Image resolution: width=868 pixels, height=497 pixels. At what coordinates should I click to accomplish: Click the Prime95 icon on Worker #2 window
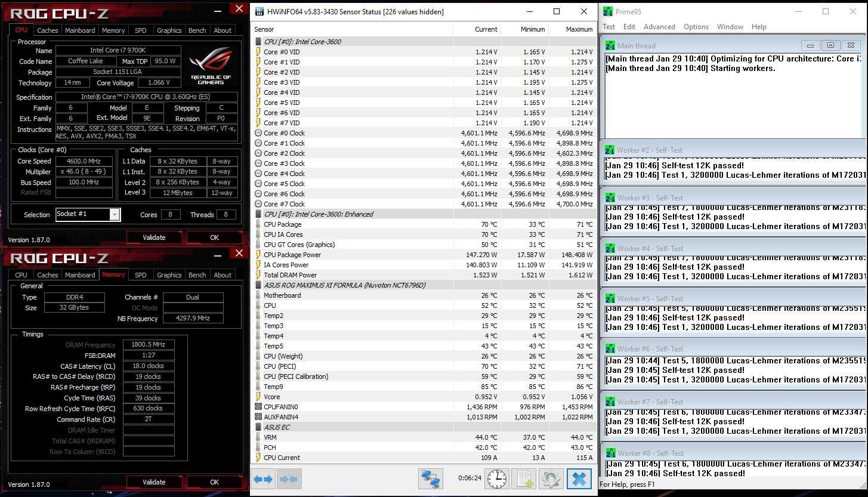click(610, 150)
